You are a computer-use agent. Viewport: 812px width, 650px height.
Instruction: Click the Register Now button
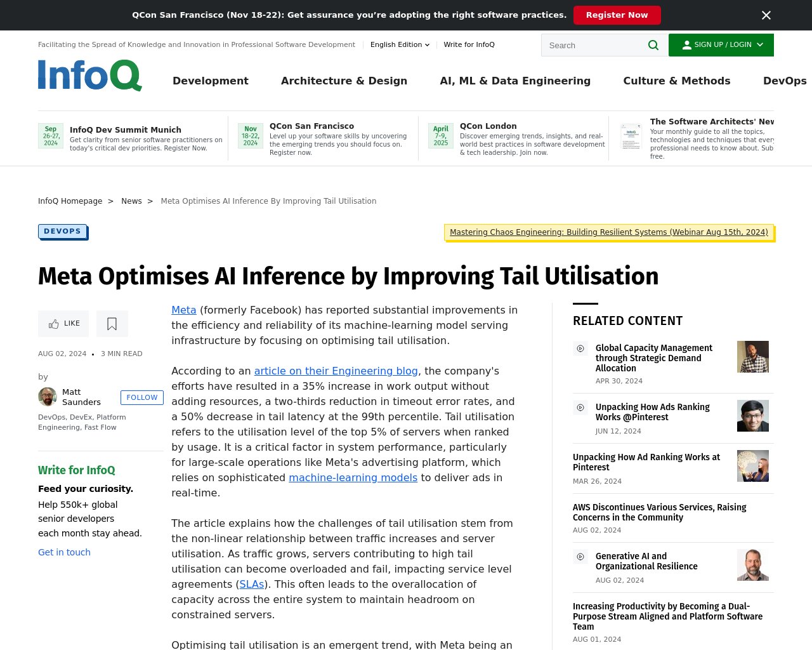617,15
